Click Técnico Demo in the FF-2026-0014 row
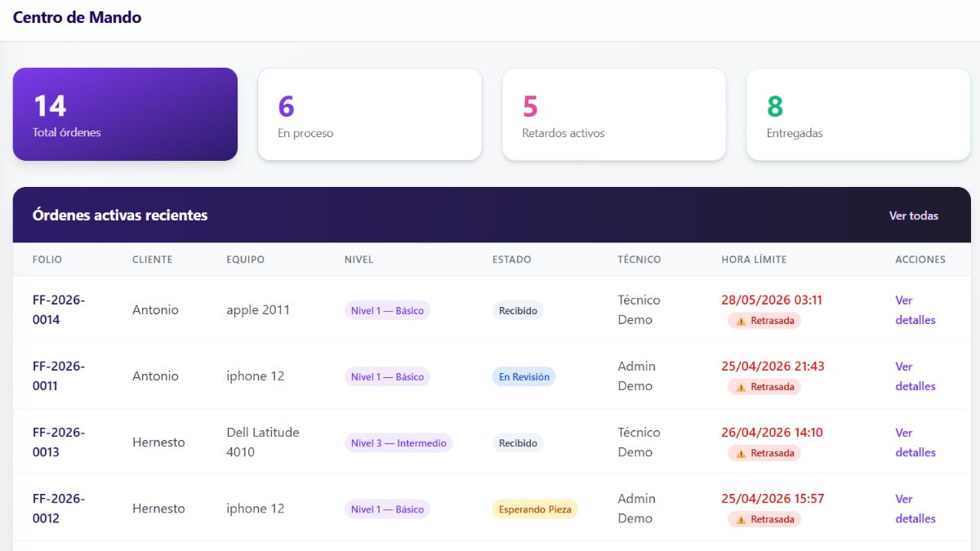This screenshot has height=551, width=980. click(639, 310)
